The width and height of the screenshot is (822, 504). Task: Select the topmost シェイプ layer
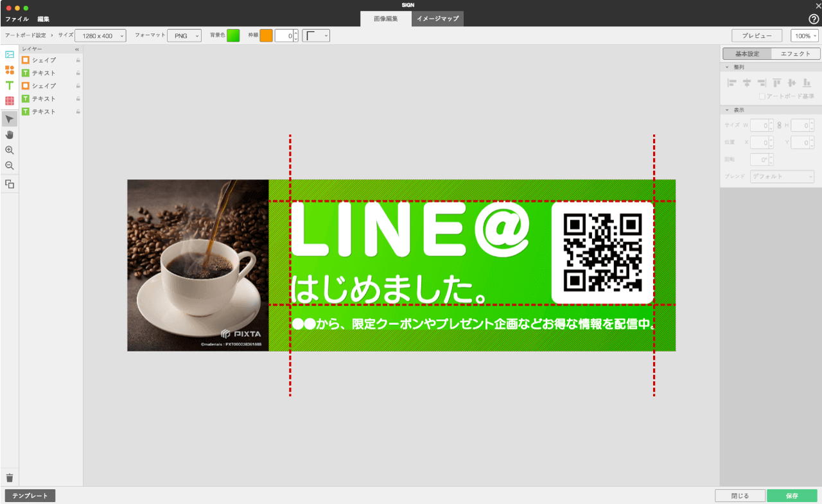pyautogui.click(x=51, y=60)
